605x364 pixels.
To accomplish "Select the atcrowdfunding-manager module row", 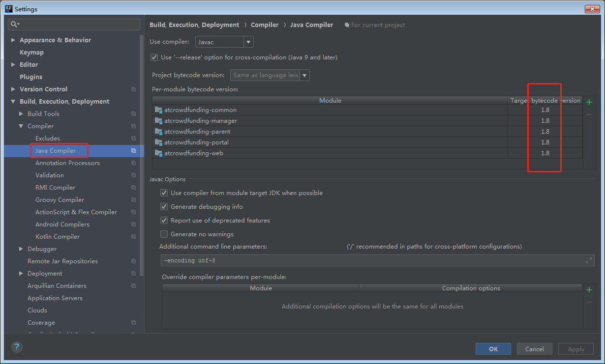I will (x=367, y=121).
